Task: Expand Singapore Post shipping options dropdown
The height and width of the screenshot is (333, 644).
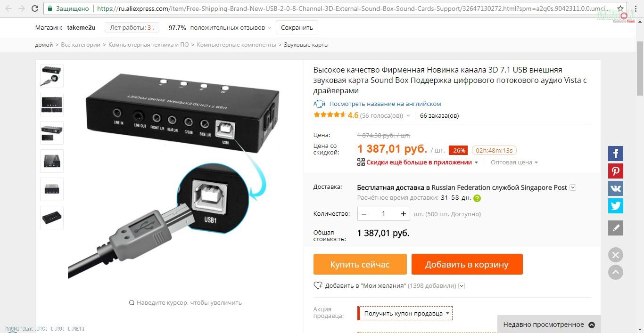Action: (573, 187)
